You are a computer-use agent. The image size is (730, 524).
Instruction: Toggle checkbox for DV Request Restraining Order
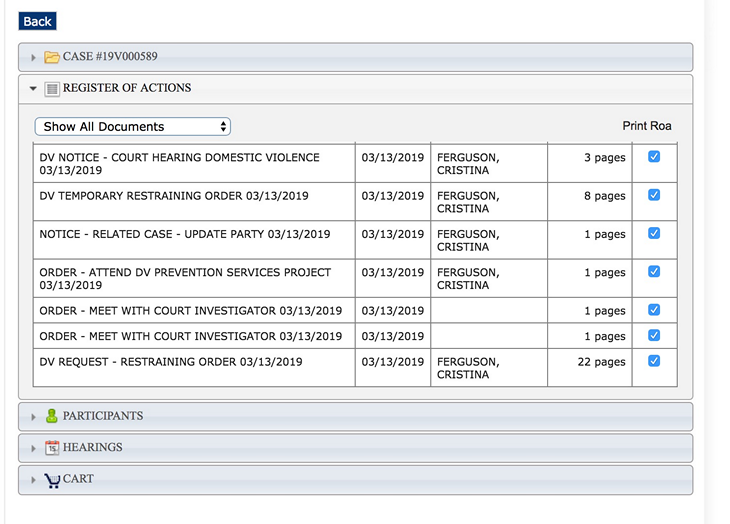(654, 361)
